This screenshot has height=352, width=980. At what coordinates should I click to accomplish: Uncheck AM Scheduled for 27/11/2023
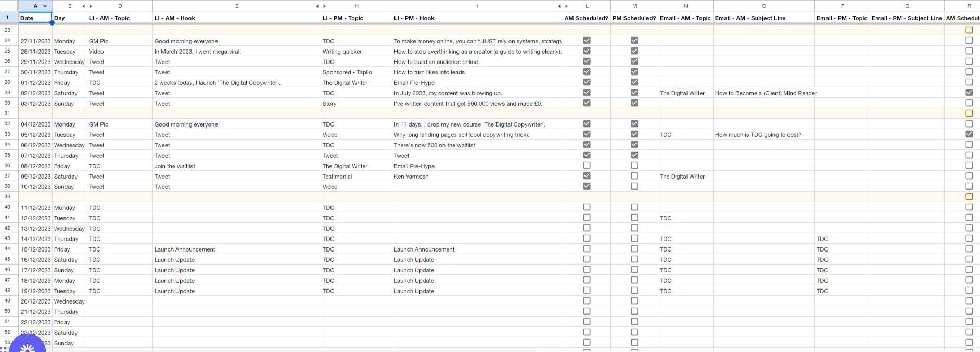[587, 41]
